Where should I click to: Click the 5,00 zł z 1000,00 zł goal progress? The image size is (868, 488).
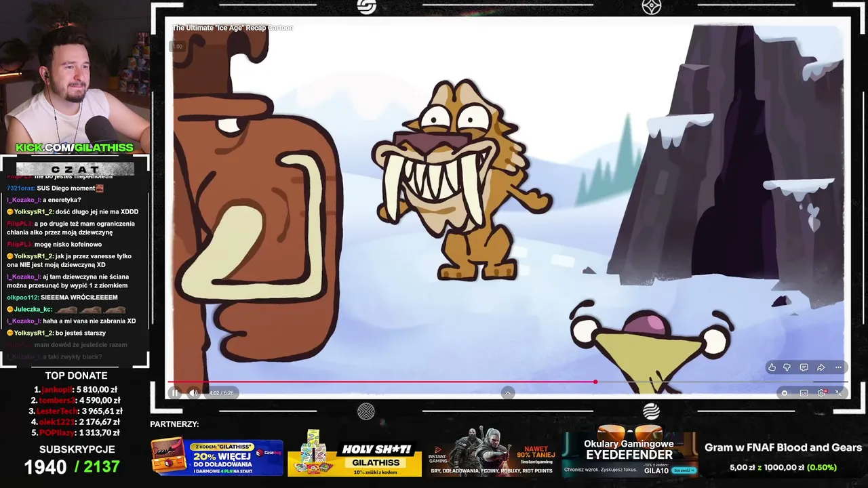point(783,467)
